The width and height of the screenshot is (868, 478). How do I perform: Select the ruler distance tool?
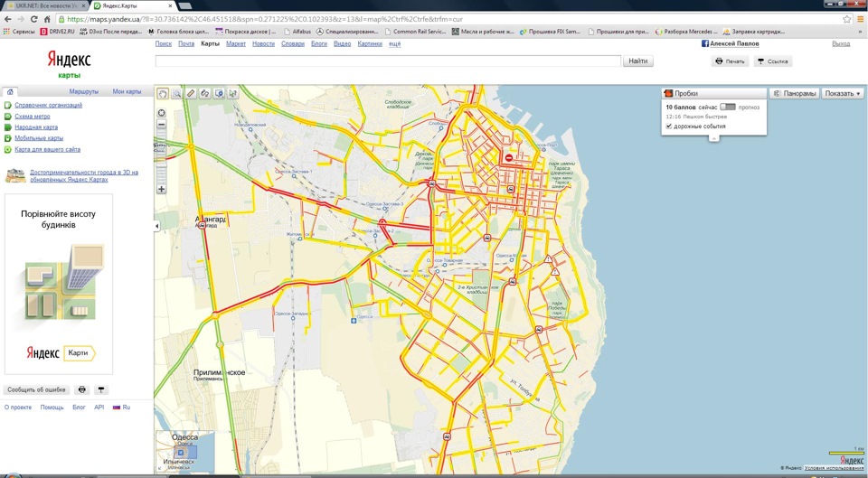pos(191,93)
